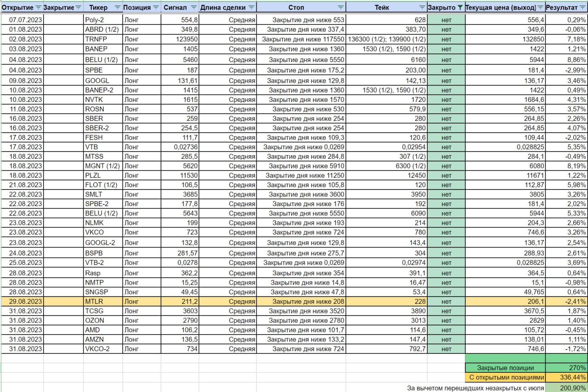Open the filter for the Стоп column

[340, 8]
